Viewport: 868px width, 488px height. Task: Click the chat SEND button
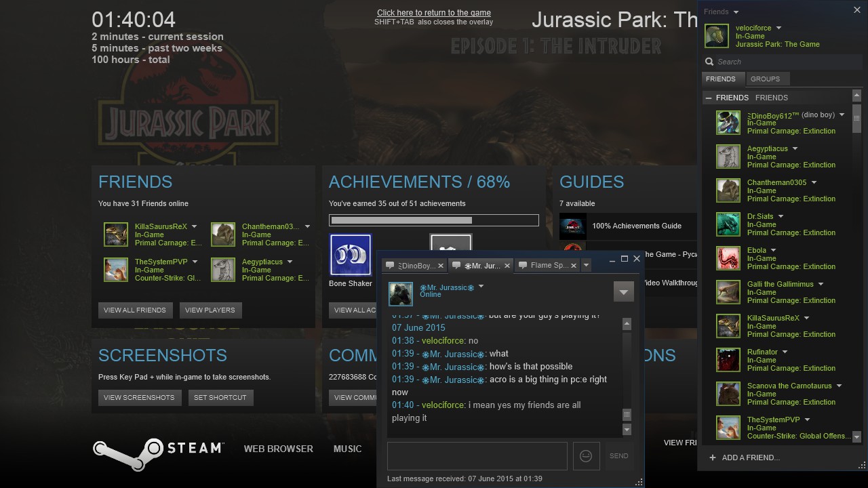click(618, 456)
